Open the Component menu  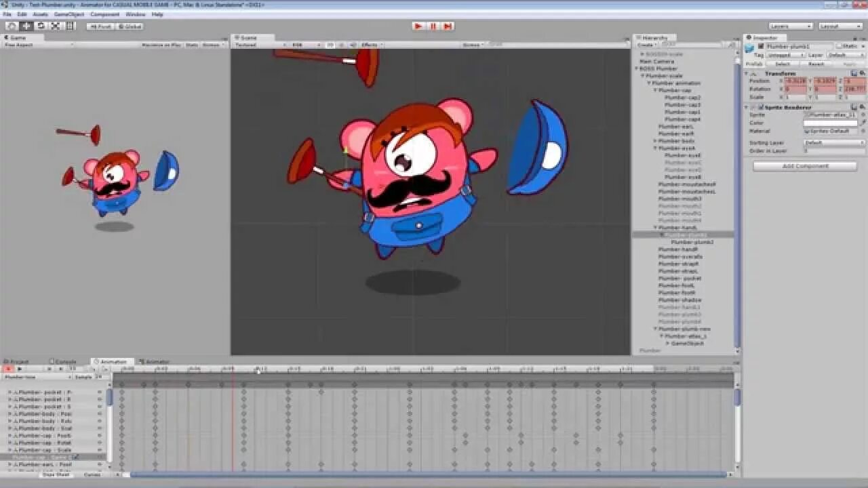(x=105, y=14)
